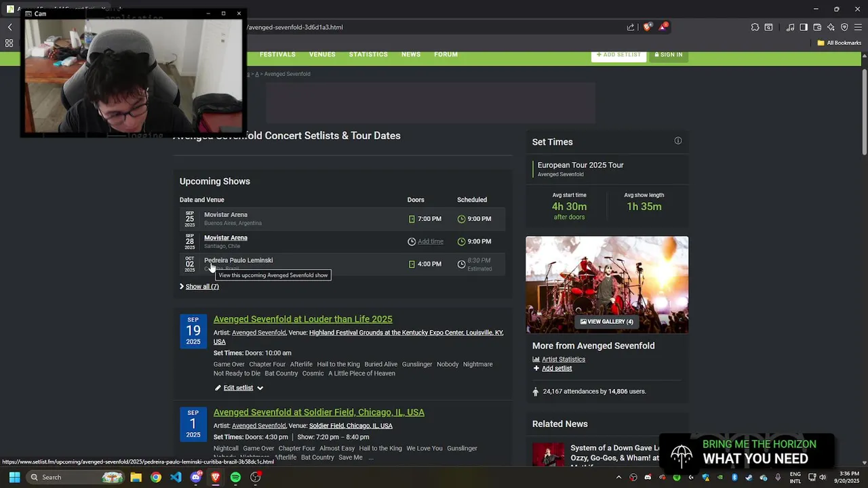This screenshot has width=868, height=488.
Task: Click the taskbar Search box
Action: pos(76,477)
